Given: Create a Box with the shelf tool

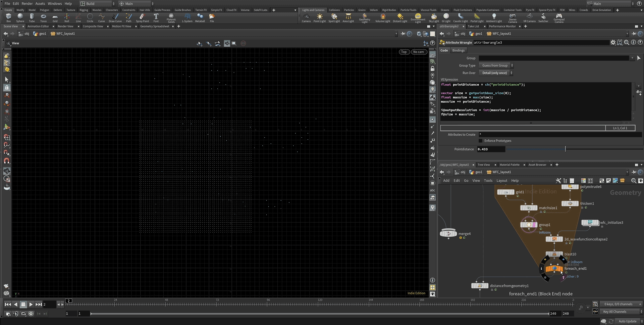Looking at the screenshot, I should click(8, 18).
